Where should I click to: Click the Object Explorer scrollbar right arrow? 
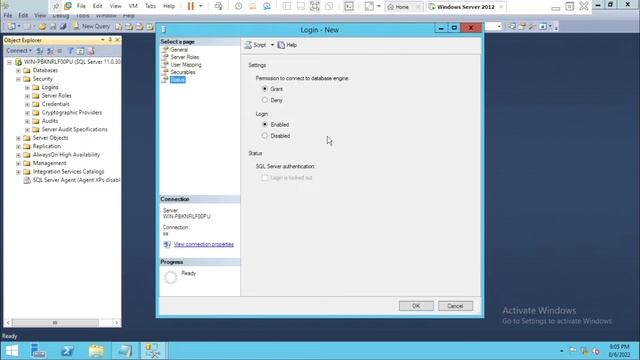tap(116, 323)
